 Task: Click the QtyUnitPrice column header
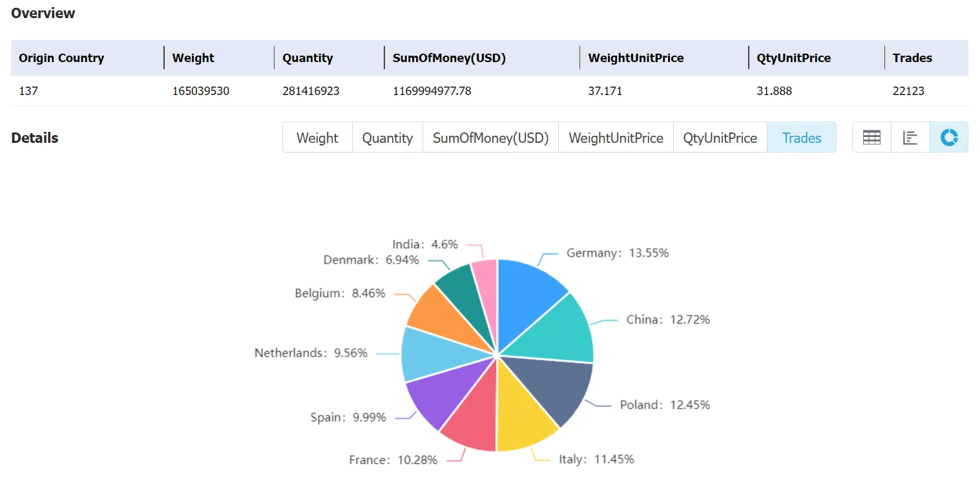point(793,58)
